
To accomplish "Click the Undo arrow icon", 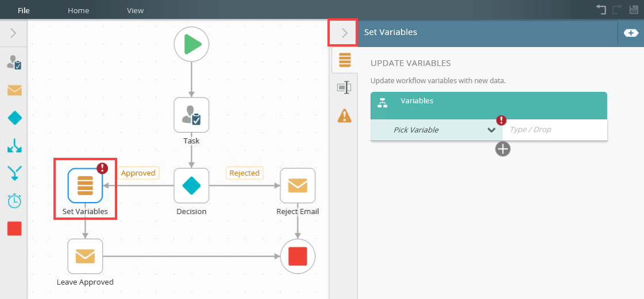I will (601, 10).
